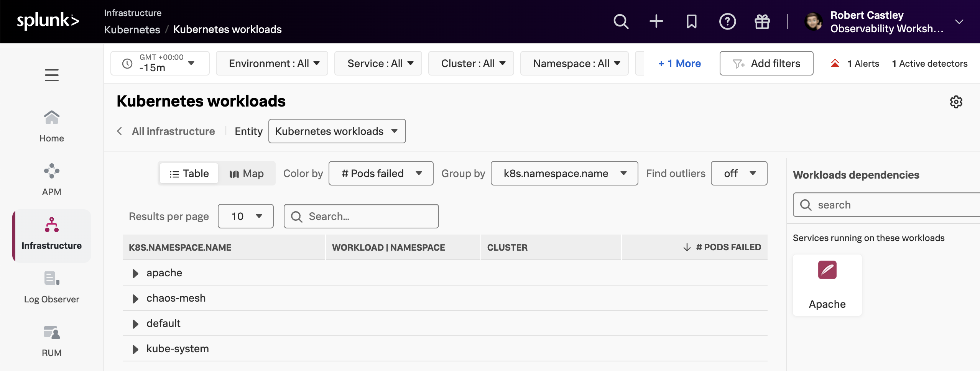
Task: Expand the kube-system namespace row
Action: (135, 349)
